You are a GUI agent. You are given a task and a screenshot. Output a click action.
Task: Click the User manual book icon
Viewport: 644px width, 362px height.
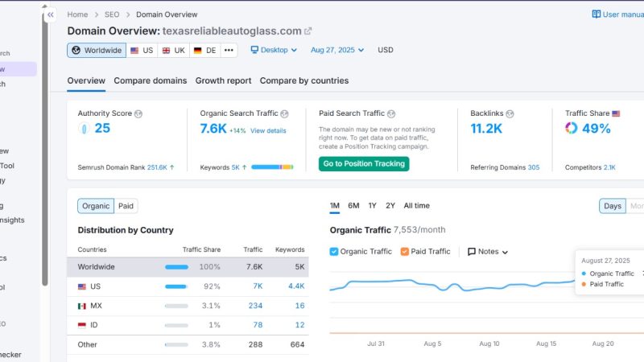point(597,14)
